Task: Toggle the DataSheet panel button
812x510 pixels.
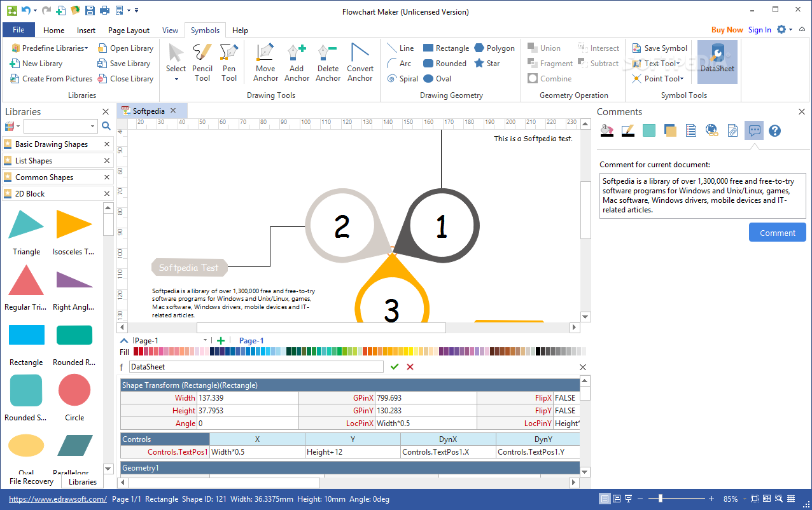Action: (717, 62)
